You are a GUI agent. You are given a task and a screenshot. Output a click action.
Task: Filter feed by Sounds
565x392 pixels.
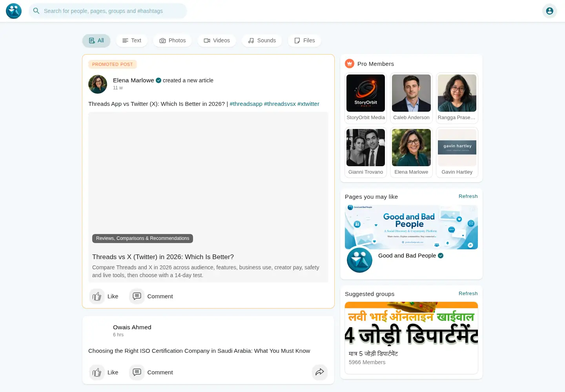[262, 41]
